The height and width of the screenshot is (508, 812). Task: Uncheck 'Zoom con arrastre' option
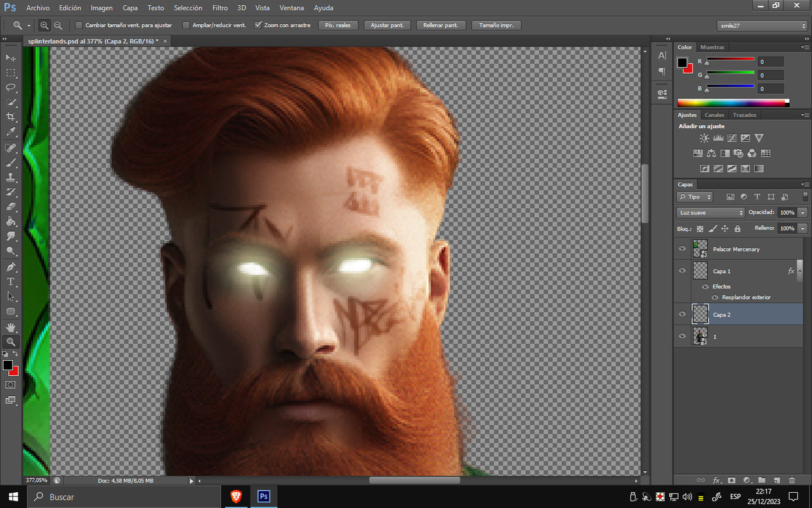tap(258, 25)
